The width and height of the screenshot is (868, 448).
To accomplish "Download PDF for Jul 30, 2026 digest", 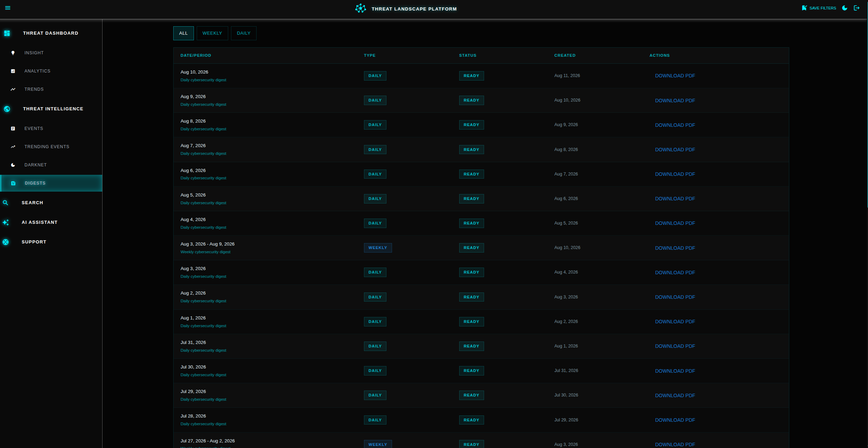I will 675,371.
